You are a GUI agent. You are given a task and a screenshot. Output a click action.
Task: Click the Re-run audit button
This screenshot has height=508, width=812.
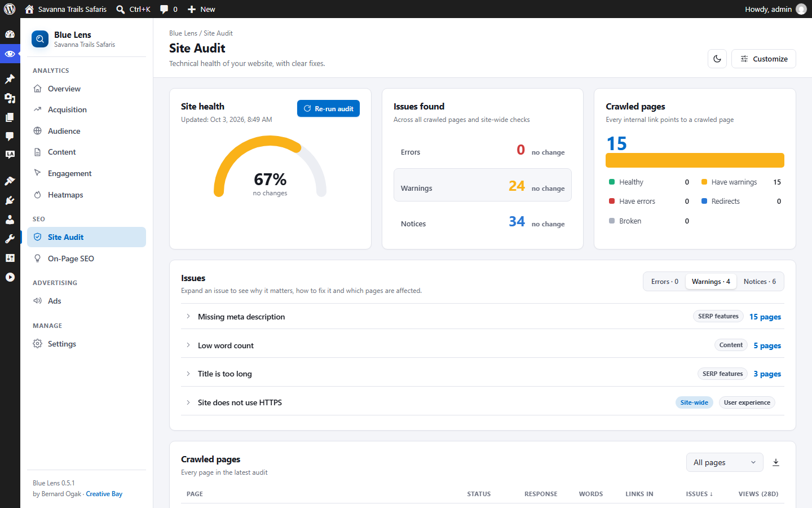(x=328, y=108)
